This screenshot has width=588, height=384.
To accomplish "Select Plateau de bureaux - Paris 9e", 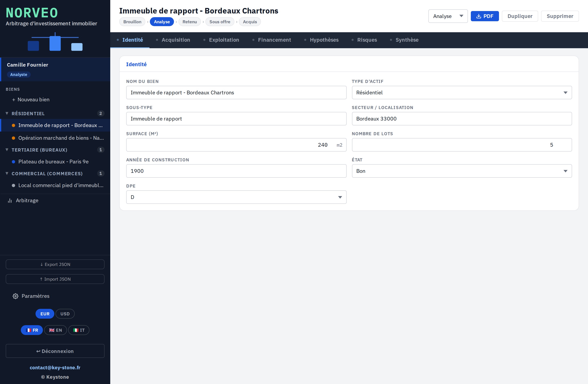I will coord(55,162).
